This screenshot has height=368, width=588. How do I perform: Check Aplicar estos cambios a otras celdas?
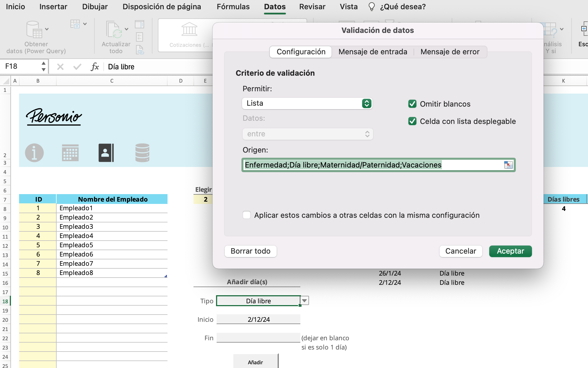point(247,215)
